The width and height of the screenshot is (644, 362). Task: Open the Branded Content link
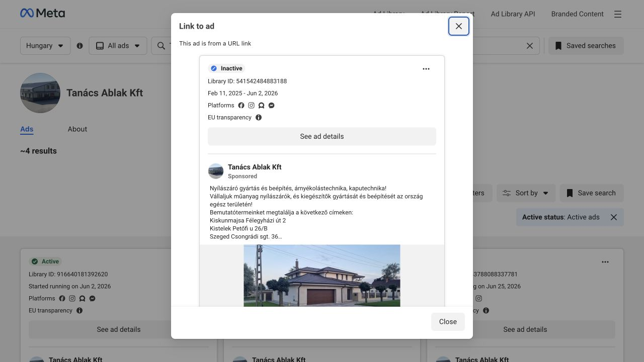tap(577, 14)
